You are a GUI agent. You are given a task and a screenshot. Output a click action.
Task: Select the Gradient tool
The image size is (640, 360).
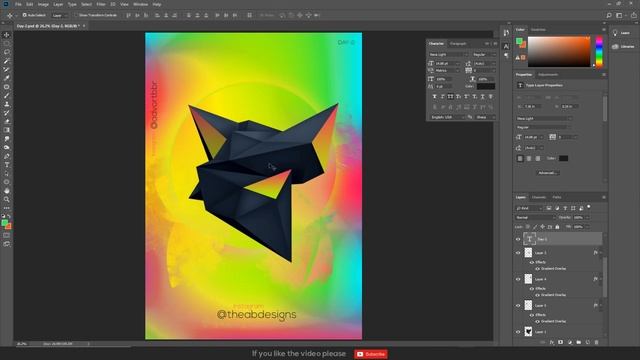[7, 130]
